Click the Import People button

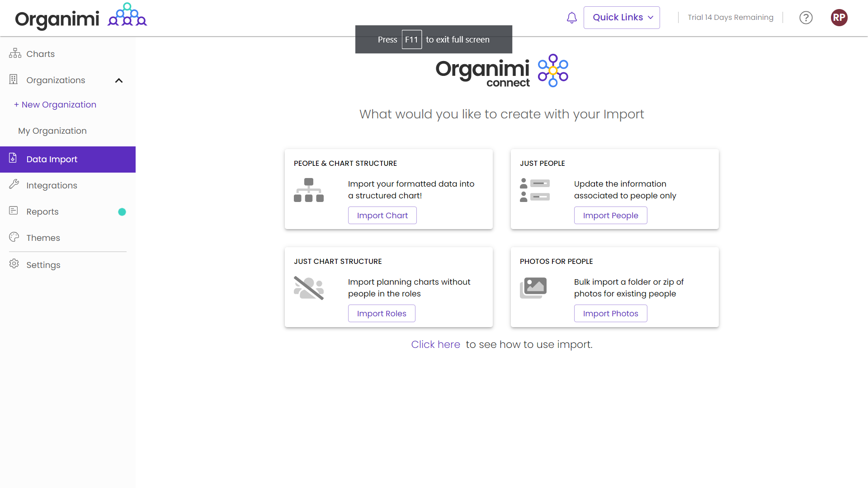[611, 216]
